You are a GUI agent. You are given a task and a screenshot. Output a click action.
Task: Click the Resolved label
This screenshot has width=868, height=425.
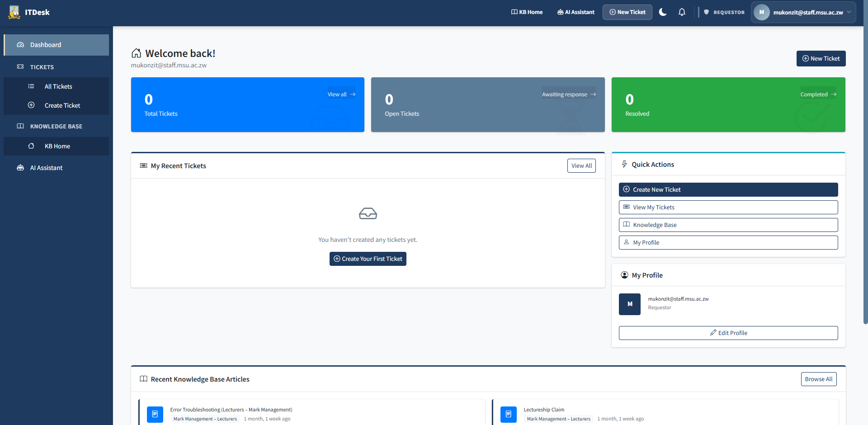637,114
